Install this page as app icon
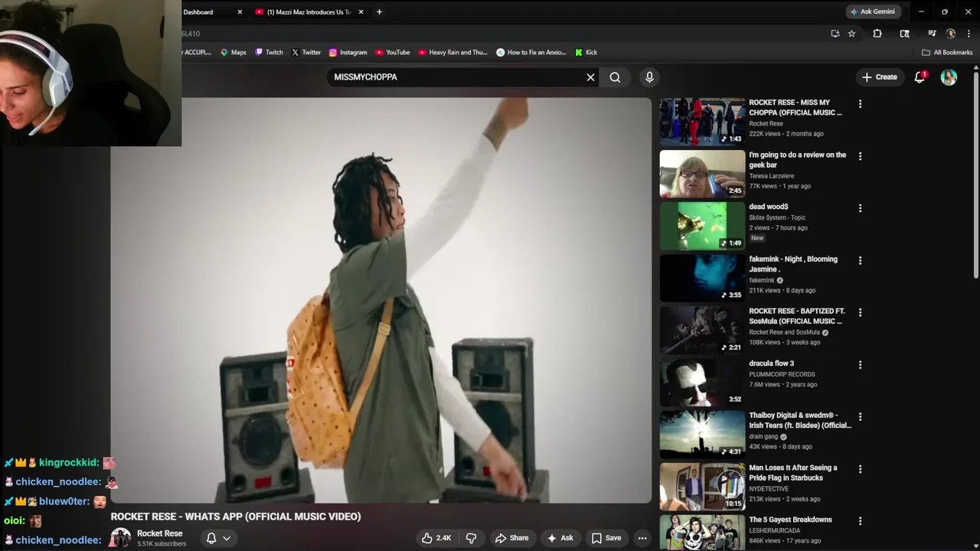This screenshot has width=980, height=551. click(x=835, y=34)
